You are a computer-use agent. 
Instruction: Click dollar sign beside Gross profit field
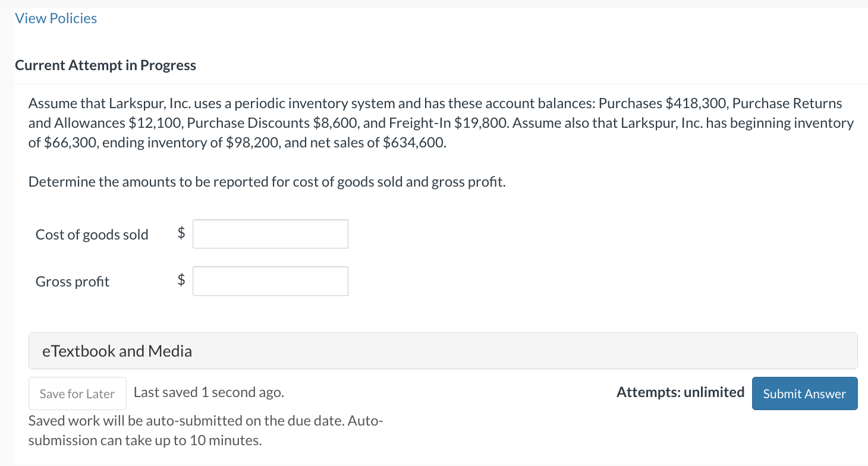click(182, 279)
